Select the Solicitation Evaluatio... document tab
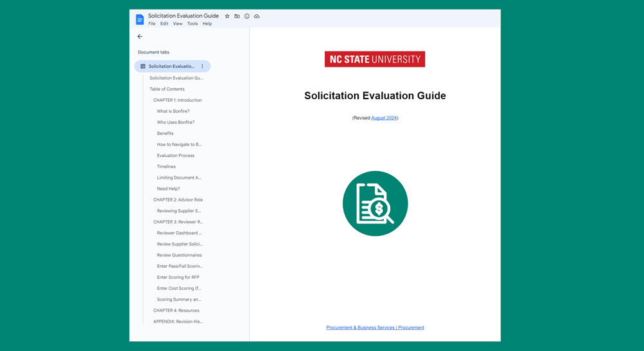Screen dimensions: 644x351 coord(173,66)
